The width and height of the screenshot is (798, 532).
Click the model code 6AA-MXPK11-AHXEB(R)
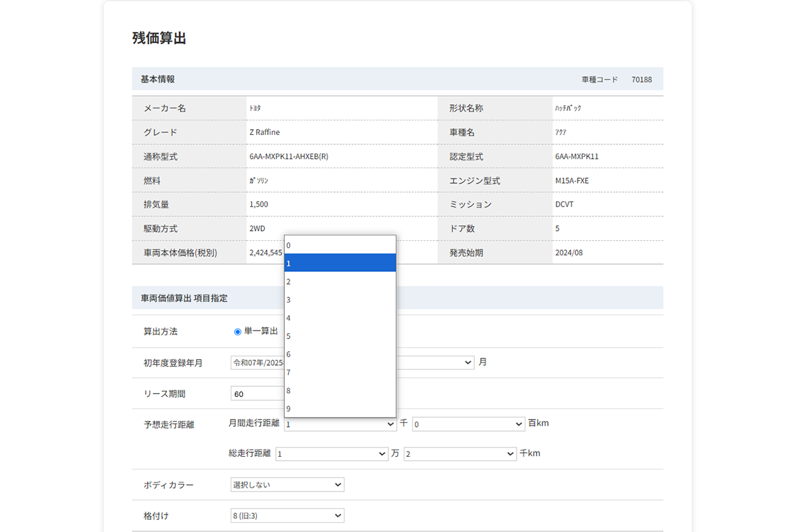coord(289,157)
